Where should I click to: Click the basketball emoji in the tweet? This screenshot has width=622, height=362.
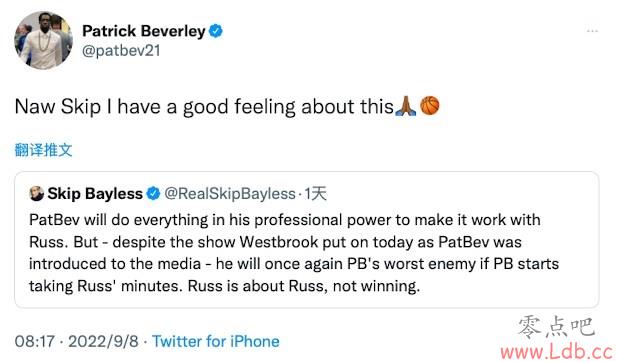pos(429,105)
